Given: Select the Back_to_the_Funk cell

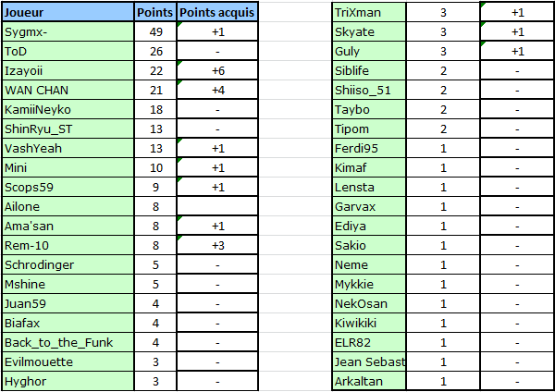Looking at the screenshot, I should [68, 342].
